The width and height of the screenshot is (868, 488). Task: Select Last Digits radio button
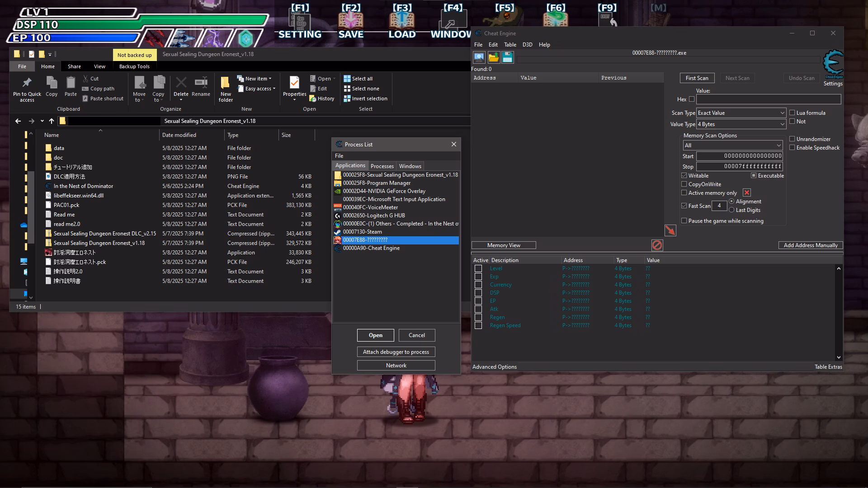tap(731, 210)
